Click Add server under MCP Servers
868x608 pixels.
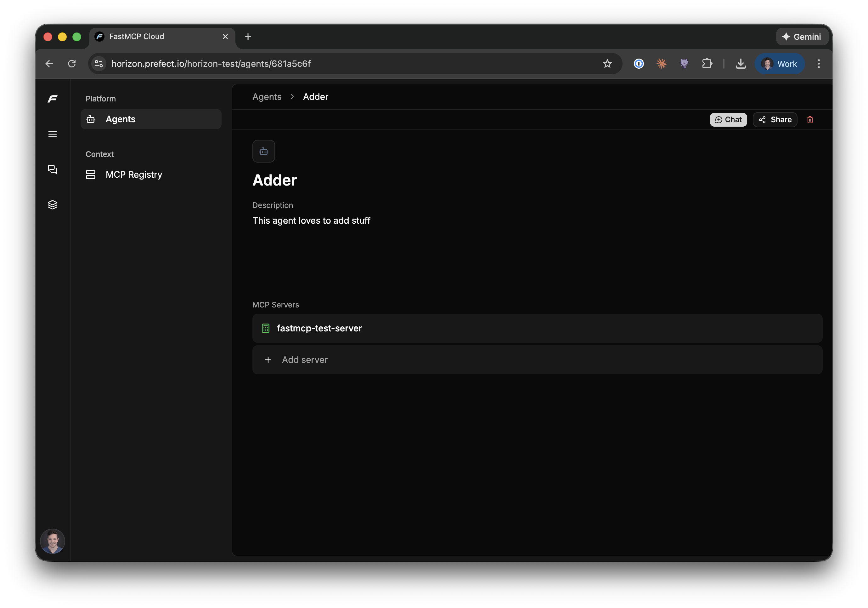(x=305, y=359)
